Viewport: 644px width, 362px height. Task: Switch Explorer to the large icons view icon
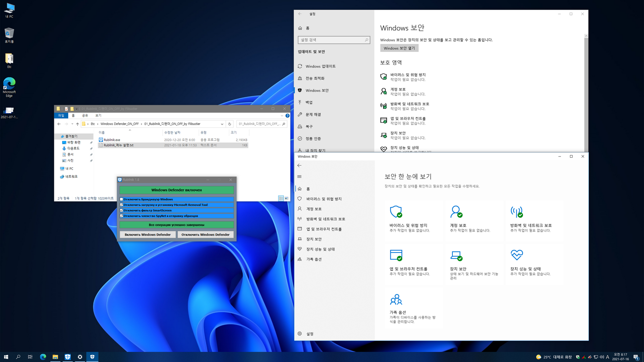[x=286, y=198]
